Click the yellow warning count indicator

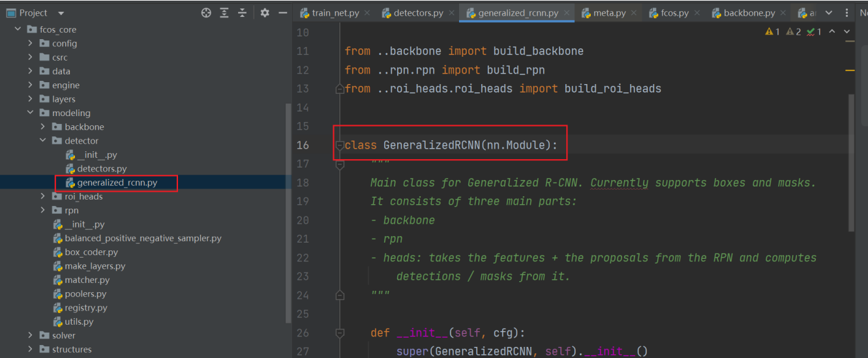click(772, 31)
